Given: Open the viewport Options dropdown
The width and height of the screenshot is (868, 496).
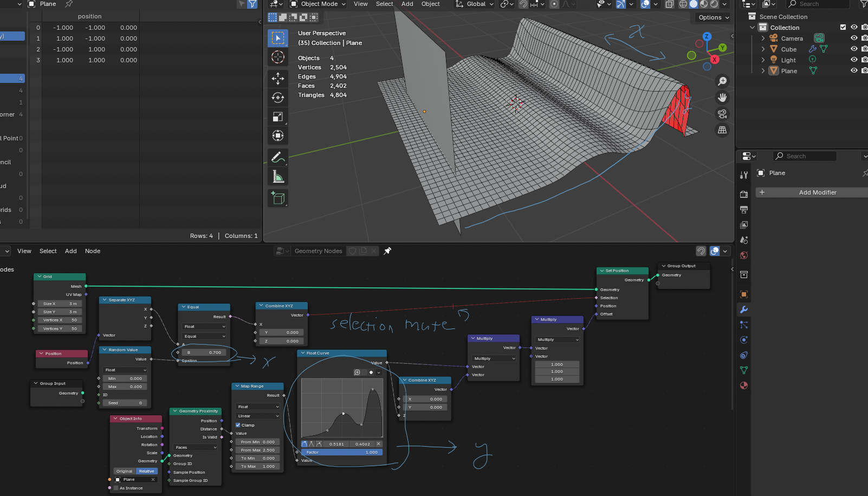Looking at the screenshot, I should [x=713, y=17].
